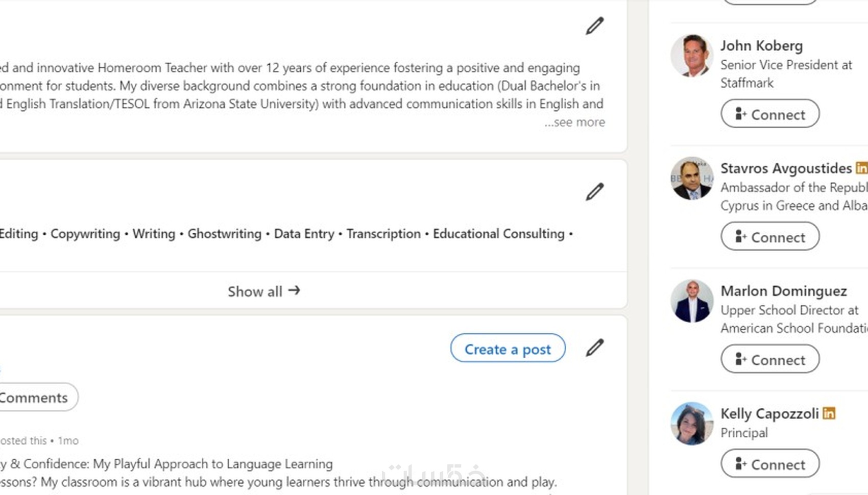This screenshot has width=868, height=495.
Task: Edit the Skills section with pencil icon
Action: [x=595, y=192]
